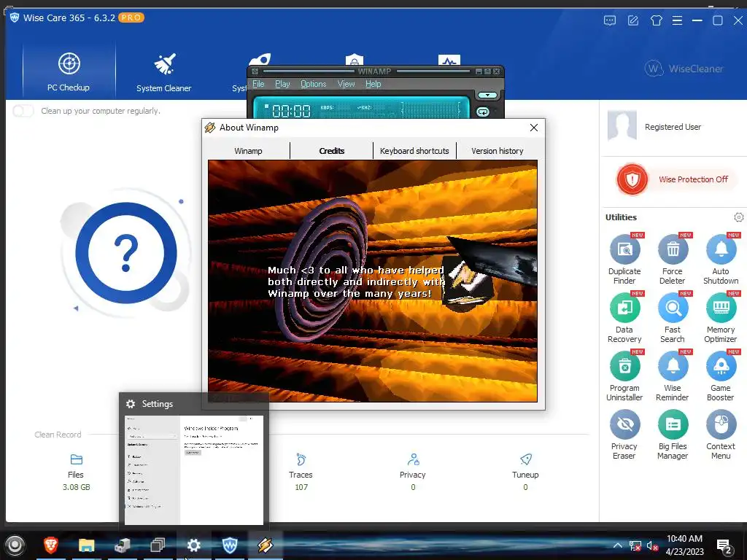Toggle Winamp repeat button
This screenshot has height=560, width=747.
[483, 112]
